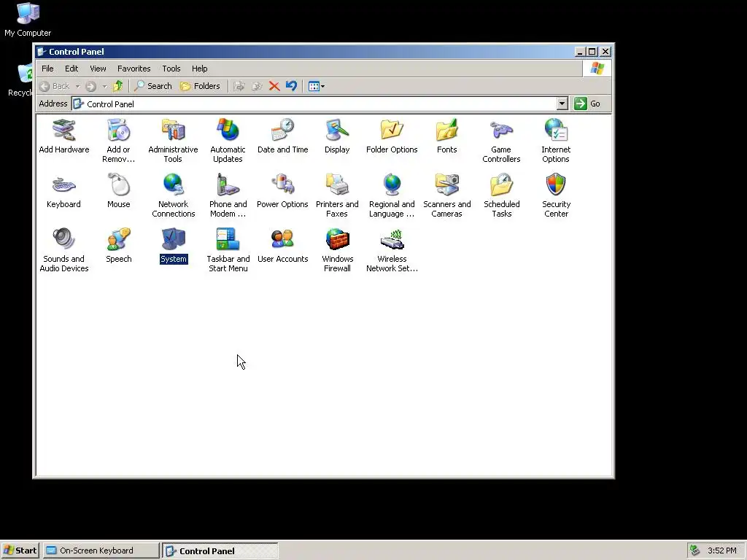Open the View menu
Image resolution: width=747 pixels, height=560 pixels.
point(98,69)
